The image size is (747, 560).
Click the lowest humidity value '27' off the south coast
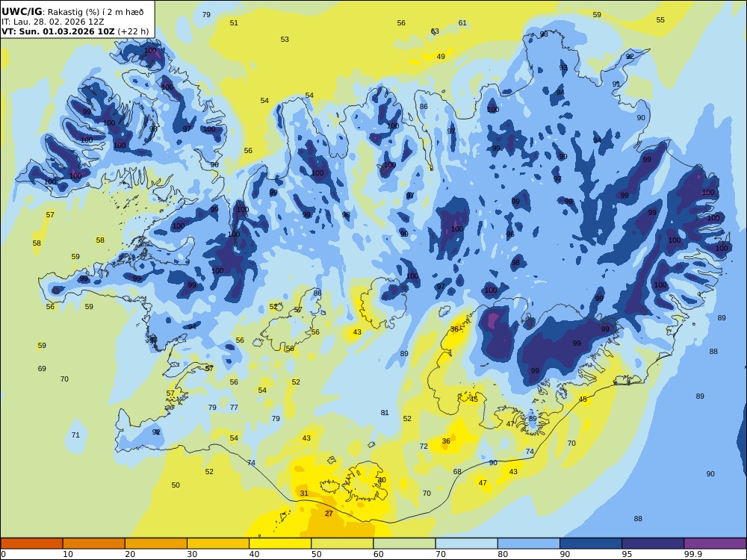pos(329,514)
